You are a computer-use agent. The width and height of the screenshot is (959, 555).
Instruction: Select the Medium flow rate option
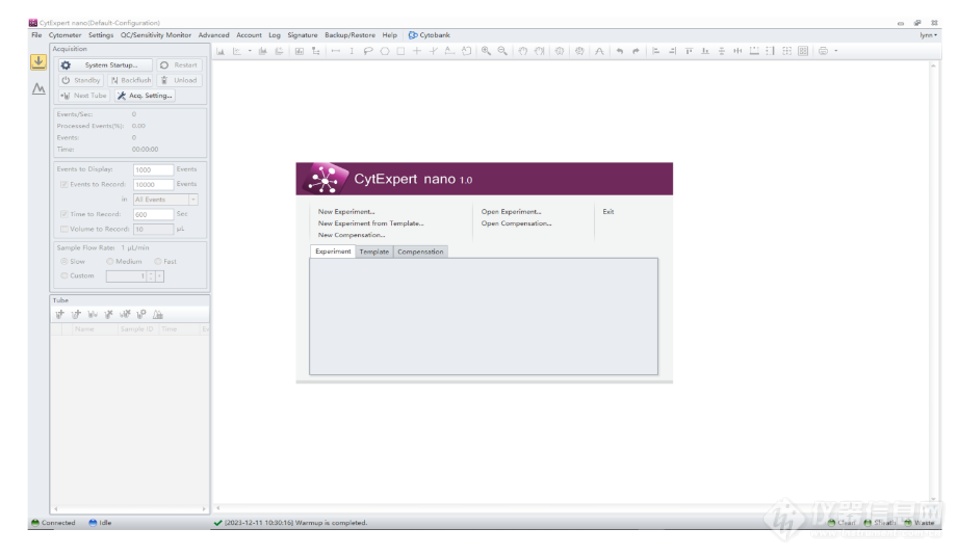[110, 261]
